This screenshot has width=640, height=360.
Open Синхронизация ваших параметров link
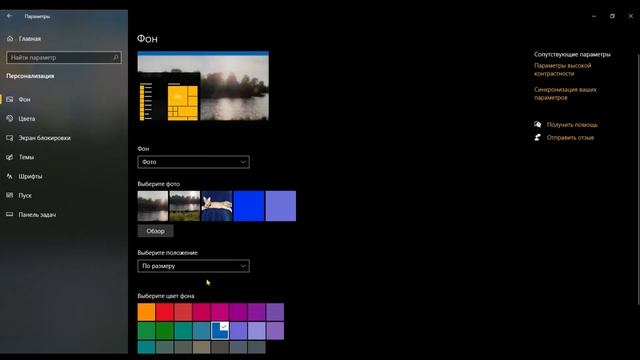pyautogui.click(x=565, y=93)
